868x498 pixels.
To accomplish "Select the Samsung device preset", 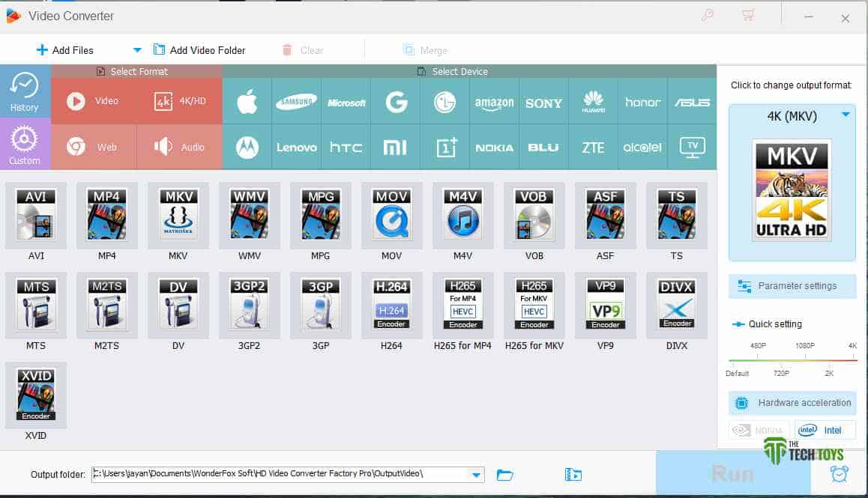I will coord(296,101).
